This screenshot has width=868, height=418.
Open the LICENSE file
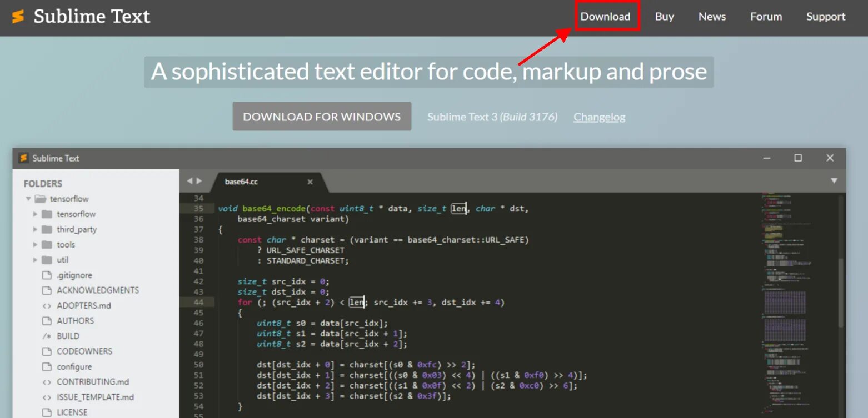[x=72, y=412]
